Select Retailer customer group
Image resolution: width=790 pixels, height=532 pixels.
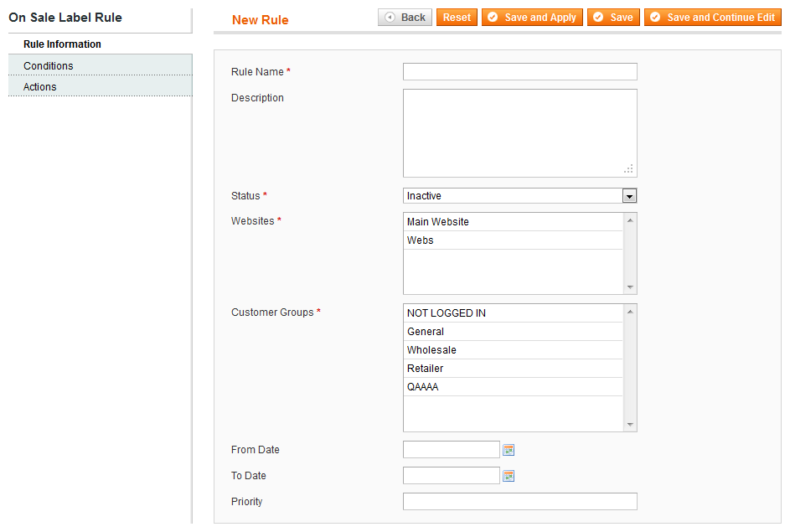(514, 369)
